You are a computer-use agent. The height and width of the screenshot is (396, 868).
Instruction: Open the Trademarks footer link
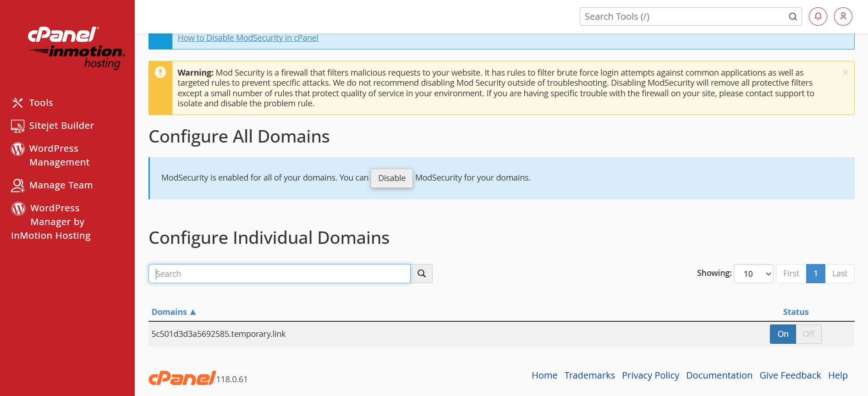click(x=589, y=375)
